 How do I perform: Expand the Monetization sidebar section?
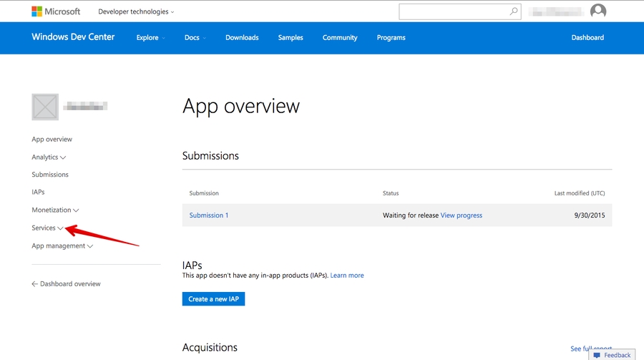55,210
